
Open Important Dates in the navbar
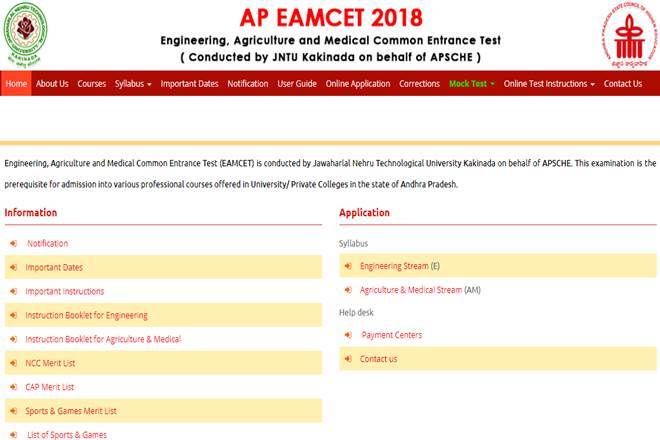point(189,84)
